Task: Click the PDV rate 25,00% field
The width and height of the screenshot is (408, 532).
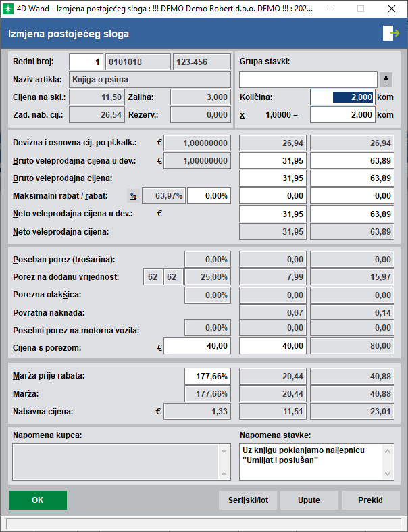Action: pyautogui.click(x=207, y=277)
